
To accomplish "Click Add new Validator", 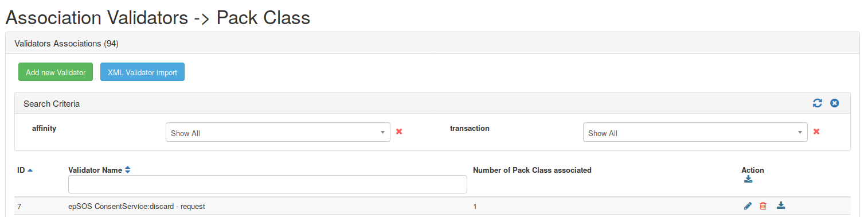I will [56, 72].
